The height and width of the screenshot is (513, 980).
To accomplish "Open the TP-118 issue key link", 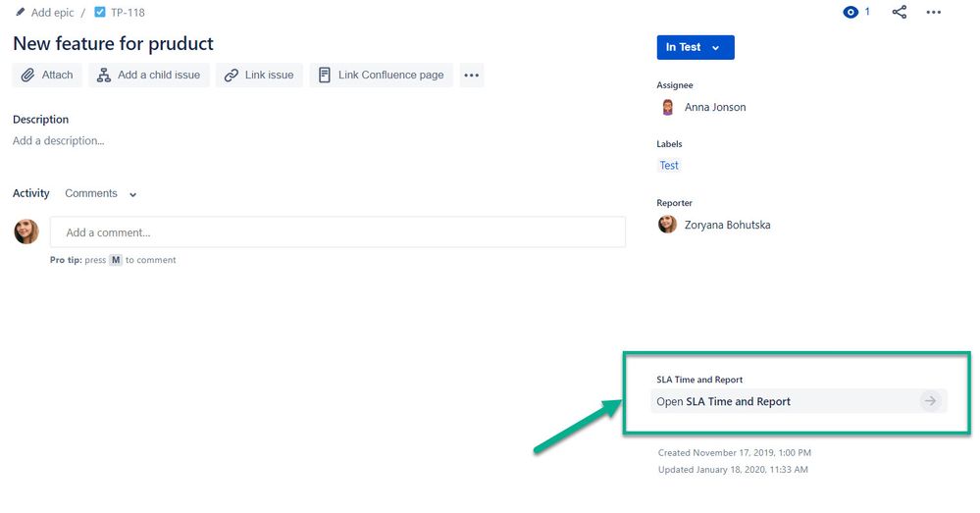I will [x=128, y=13].
